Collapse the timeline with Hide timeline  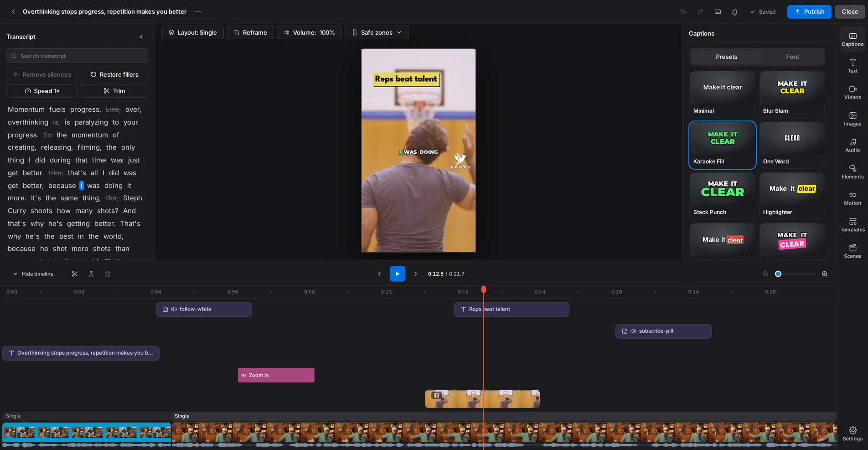tap(33, 274)
